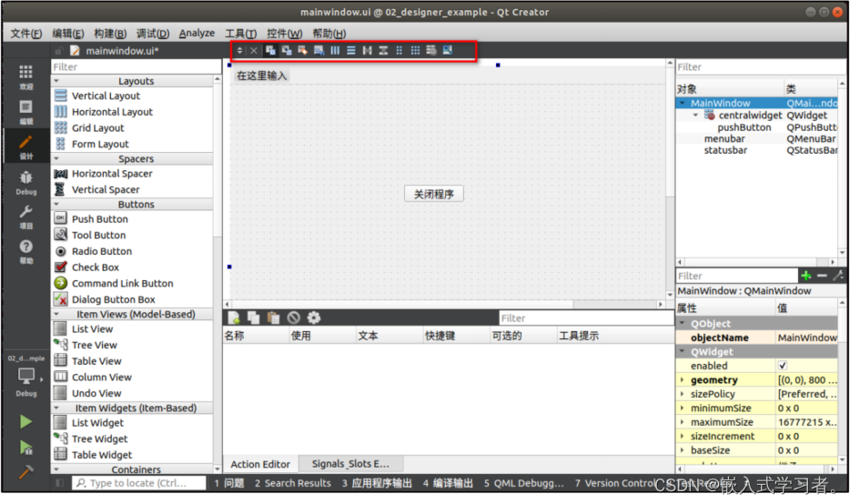Viewport: 850px width, 504px height.
Task: Click the form canvas horizontal scrollbar
Action: [x=444, y=305]
